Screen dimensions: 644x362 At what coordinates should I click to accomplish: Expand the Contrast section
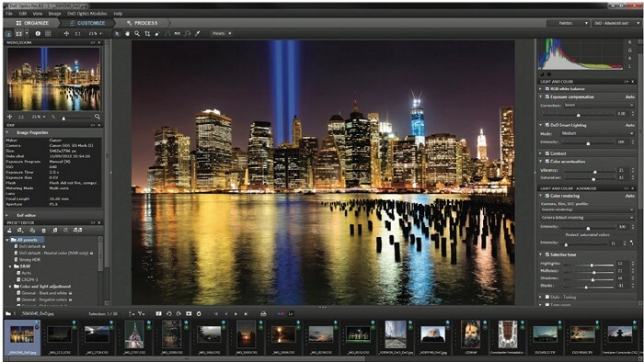coord(541,153)
